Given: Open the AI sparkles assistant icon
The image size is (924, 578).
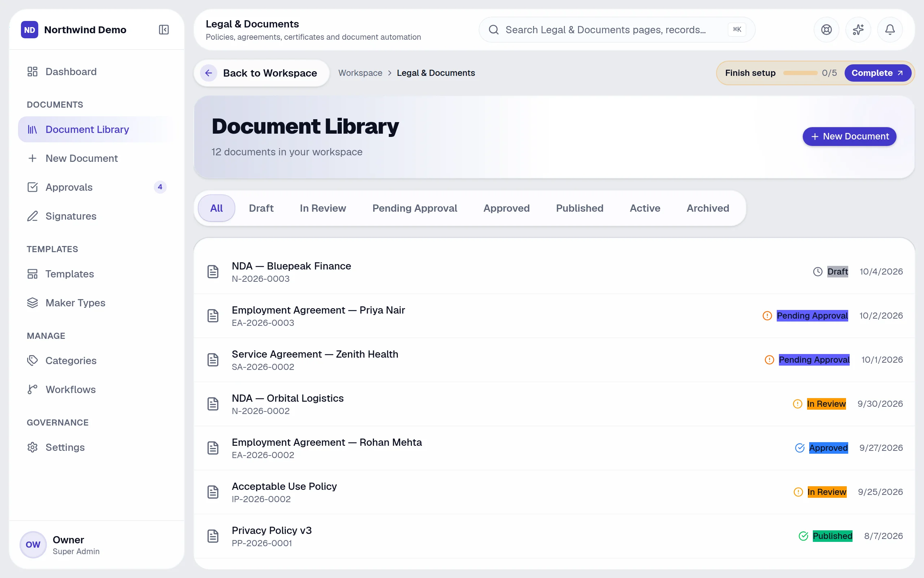Looking at the screenshot, I should [x=858, y=29].
